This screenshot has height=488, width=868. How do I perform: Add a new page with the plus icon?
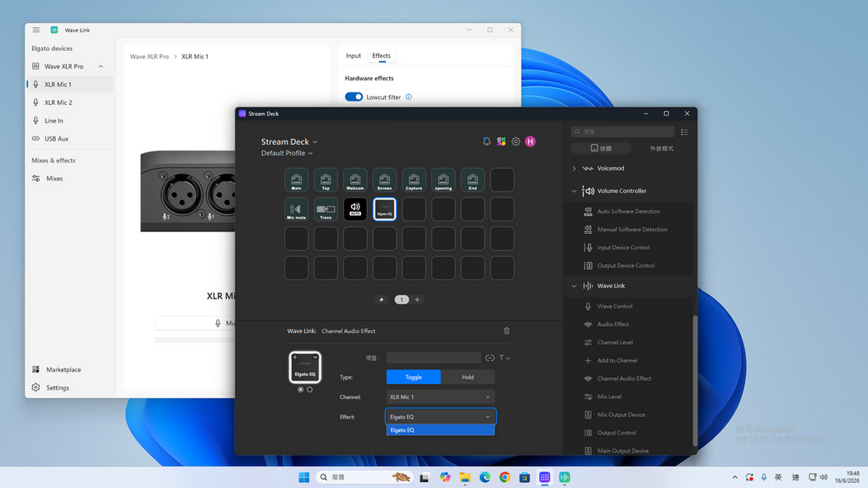coord(417,300)
